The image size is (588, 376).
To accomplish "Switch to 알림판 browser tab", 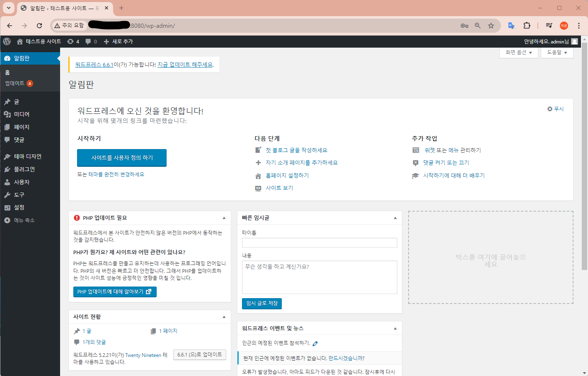I will coord(64,8).
